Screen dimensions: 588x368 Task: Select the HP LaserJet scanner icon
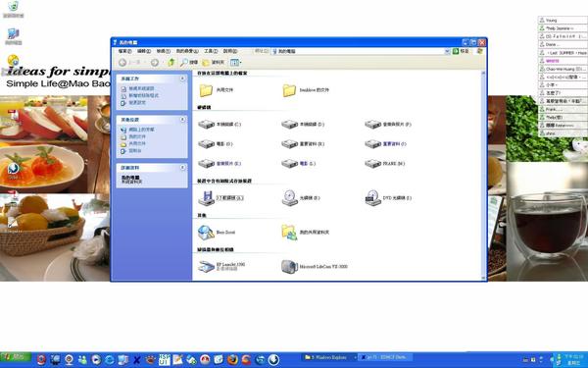pyautogui.click(x=206, y=267)
